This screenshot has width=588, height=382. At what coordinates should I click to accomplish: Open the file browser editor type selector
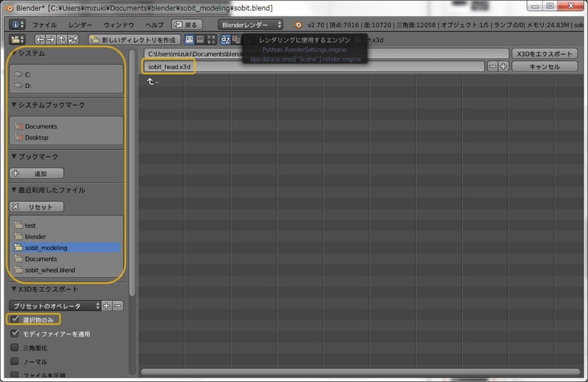(x=18, y=40)
